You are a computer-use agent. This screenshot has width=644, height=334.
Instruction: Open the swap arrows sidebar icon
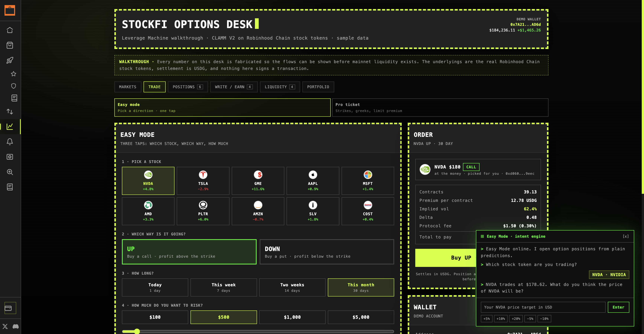[10, 112]
